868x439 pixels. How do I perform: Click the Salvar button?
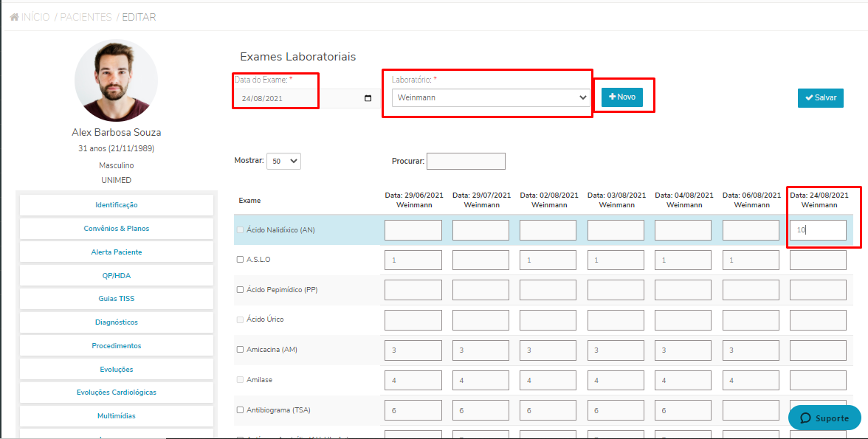[x=821, y=97]
